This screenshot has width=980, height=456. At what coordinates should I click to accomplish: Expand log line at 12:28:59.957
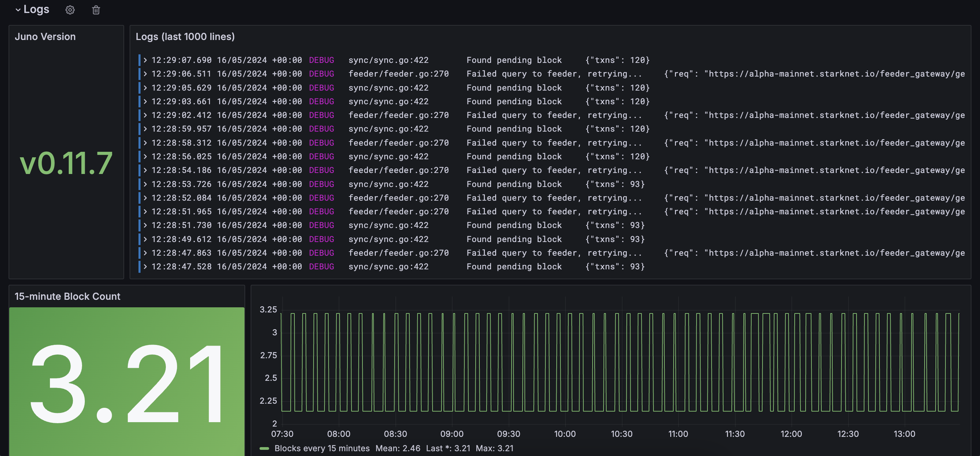coord(145,129)
